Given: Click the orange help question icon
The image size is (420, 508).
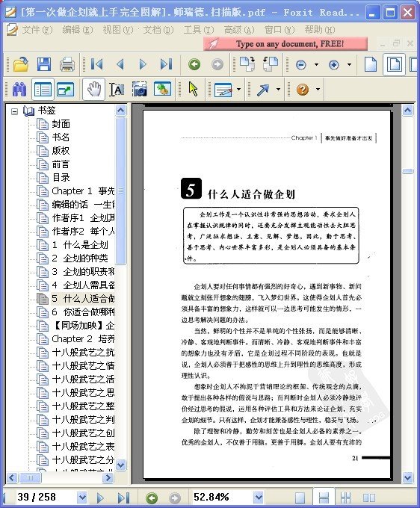Looking at the screenshot, I should click(x=303, y=89).
